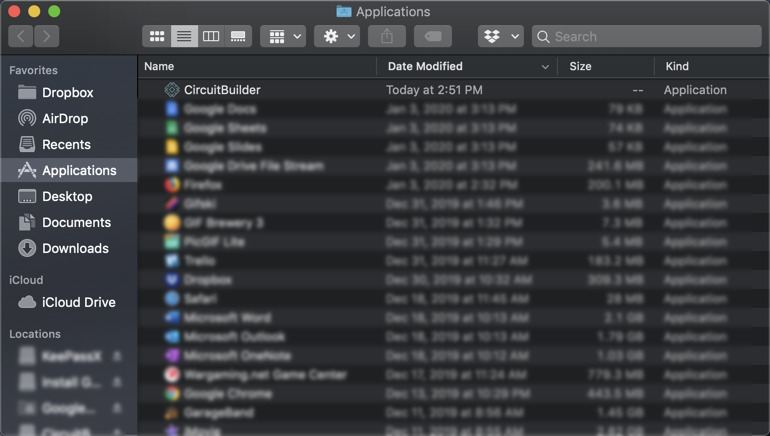The height and width of the screenshot is (436, 770).
Task: Click the Edit Tags toolbar button
Action: pos(433,36)
